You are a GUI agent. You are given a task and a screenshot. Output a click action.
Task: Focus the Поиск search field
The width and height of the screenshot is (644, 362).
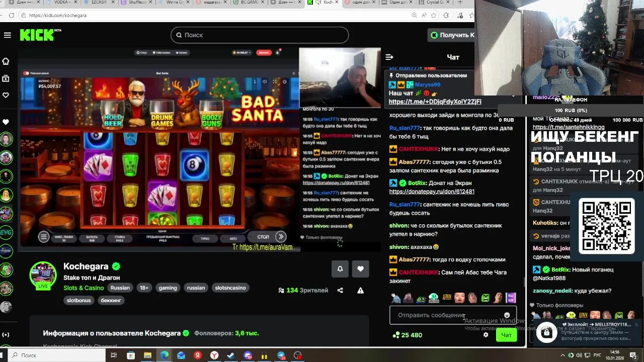(260, 35)
